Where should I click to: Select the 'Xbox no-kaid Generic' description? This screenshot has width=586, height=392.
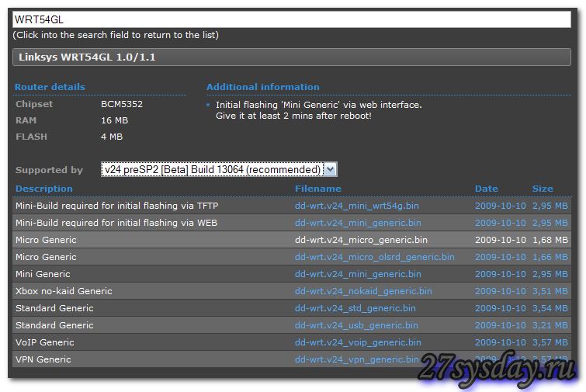(64, 291)
